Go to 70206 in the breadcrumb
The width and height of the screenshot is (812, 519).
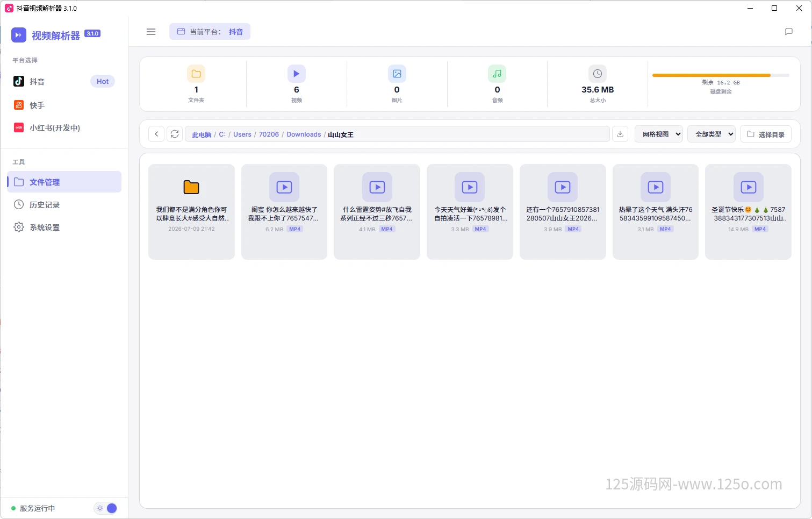coord(269,134)
